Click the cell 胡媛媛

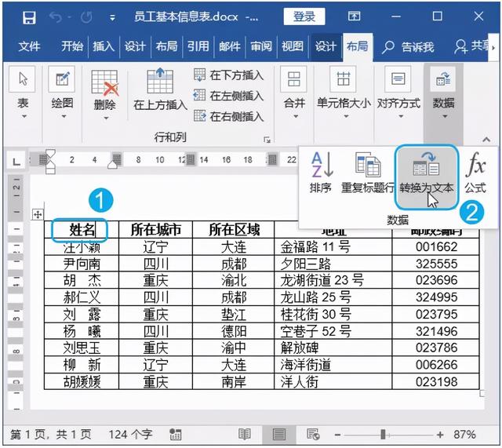coord(82,382)
